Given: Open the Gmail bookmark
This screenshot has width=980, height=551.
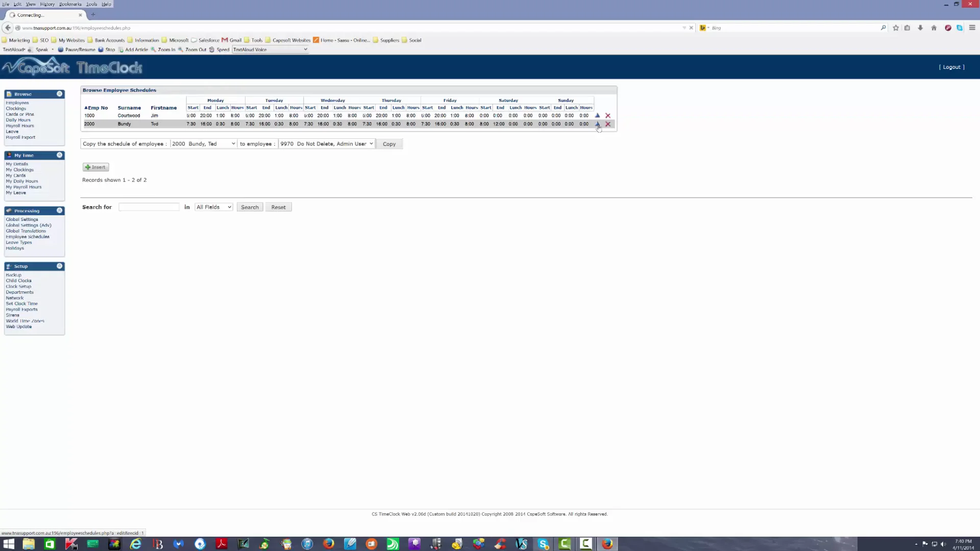Looking at the screenshot, I should (232, 40).
